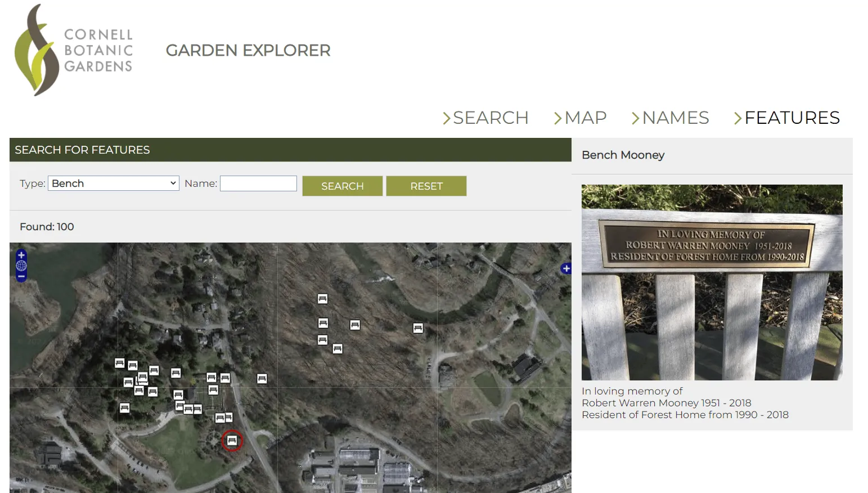
Task: Click the Cornell Botanic Gardens logo
Action: click(74, 50)
